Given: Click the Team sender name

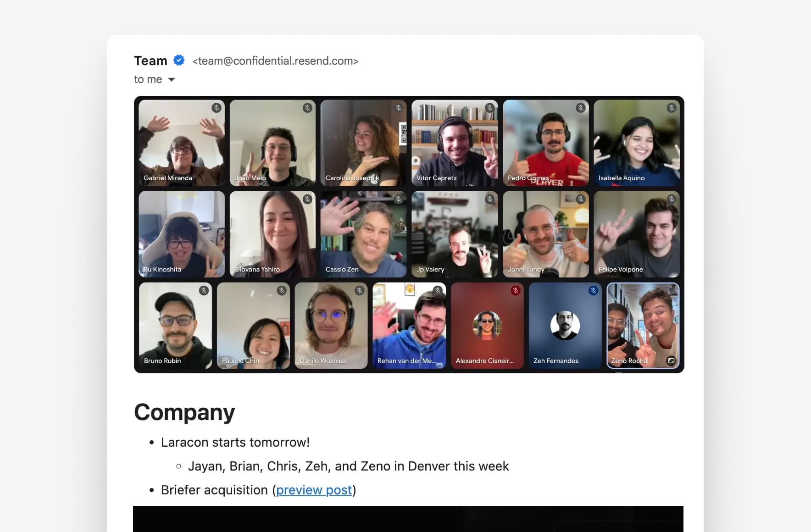Looking at the screenshot, I should [150, 61].
